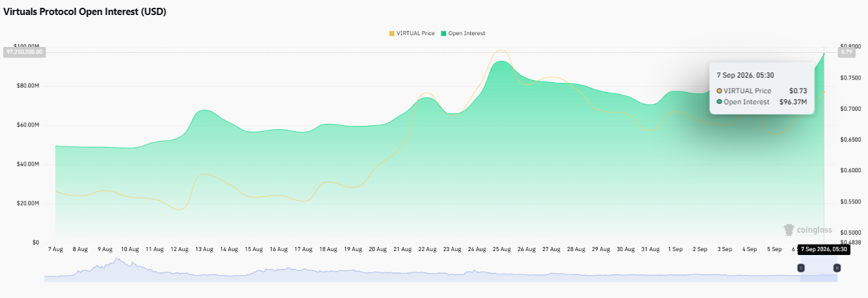Click the 1 Sep axis label

click(675, 249)
